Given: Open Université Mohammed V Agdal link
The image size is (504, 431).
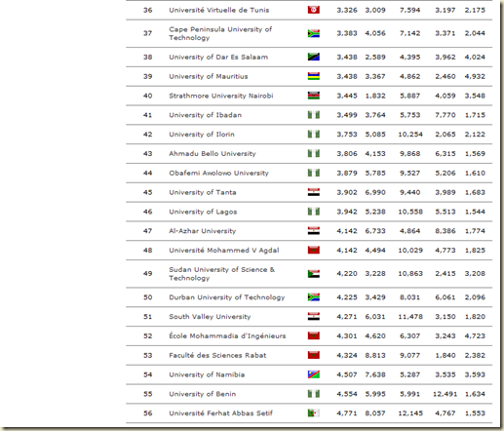Looking at the screenshot, I should (x=224, y=251).
